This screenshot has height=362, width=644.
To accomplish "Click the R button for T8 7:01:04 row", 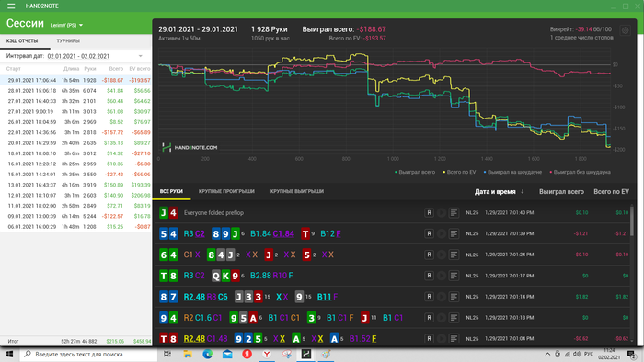I will click(x=429, y=339).
